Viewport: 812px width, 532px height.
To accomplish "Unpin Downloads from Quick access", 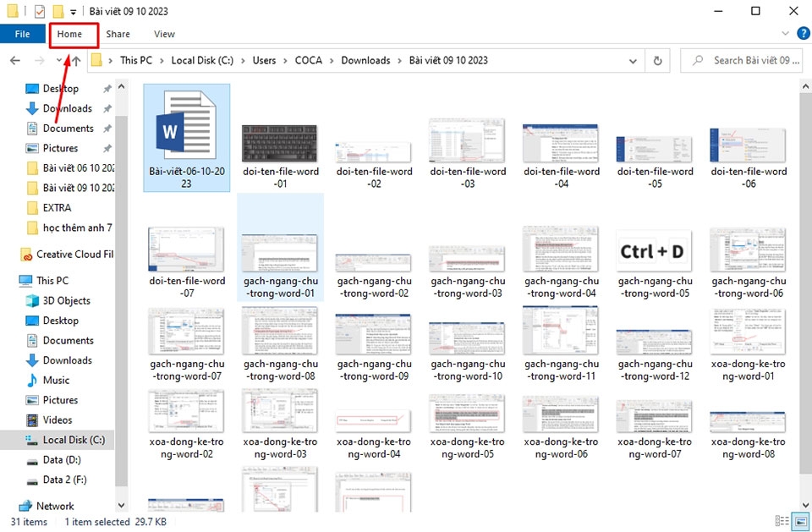I will click(107, 108).
